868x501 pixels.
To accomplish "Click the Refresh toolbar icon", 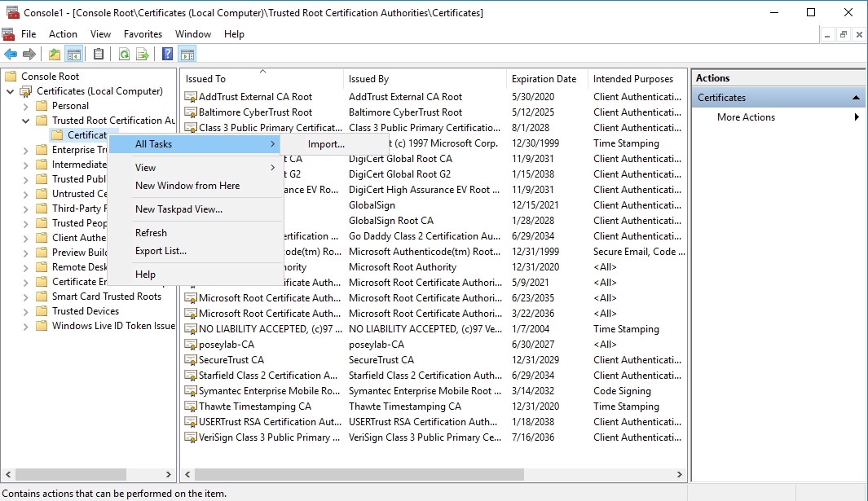I will pyautogui.click(x=123, y=54).
